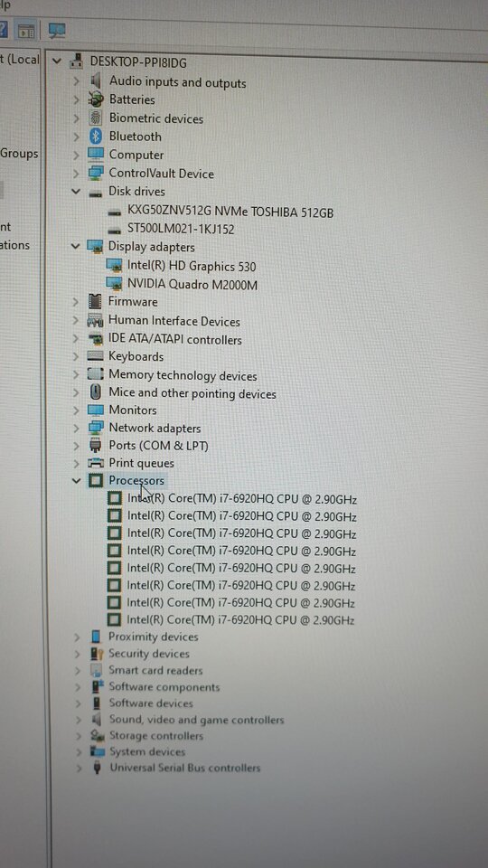Collapse the Disk drives category
This screenshot has width=488, height=868.
76,191
